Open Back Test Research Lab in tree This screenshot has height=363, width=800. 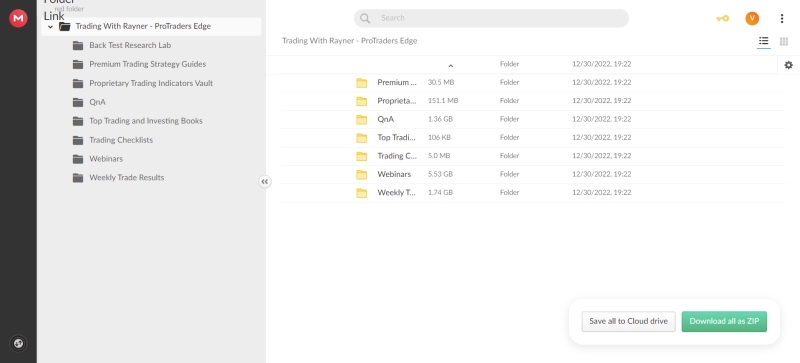click(x=130, y=45)
